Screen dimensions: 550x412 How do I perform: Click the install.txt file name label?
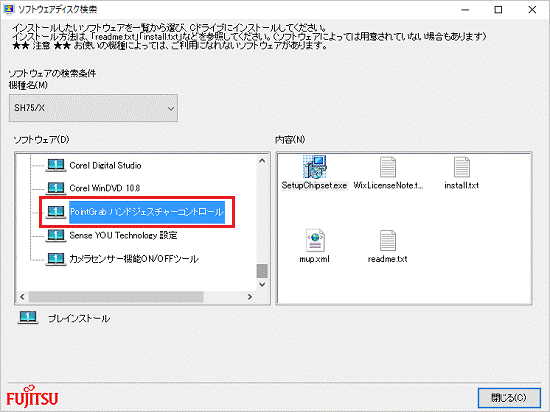(x=461, y=185)
